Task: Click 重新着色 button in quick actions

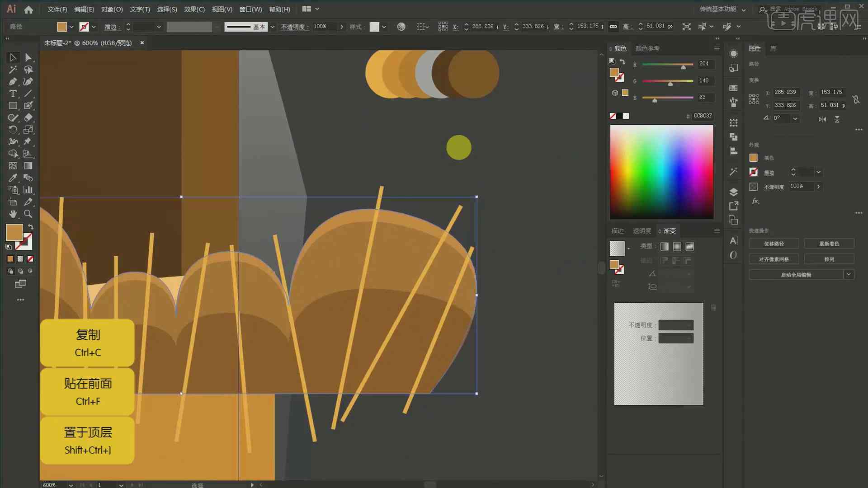Action: (829, 243)
